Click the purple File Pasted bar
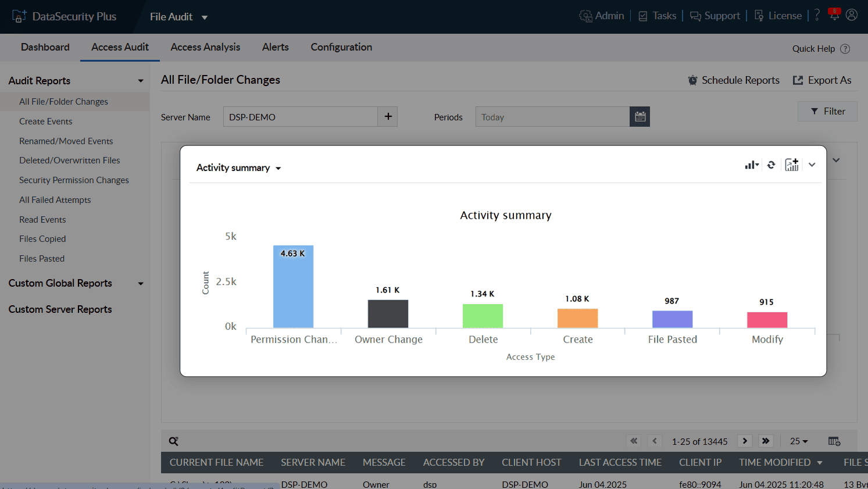The height and width of the screenshot is (489, 868). (672, 319)
